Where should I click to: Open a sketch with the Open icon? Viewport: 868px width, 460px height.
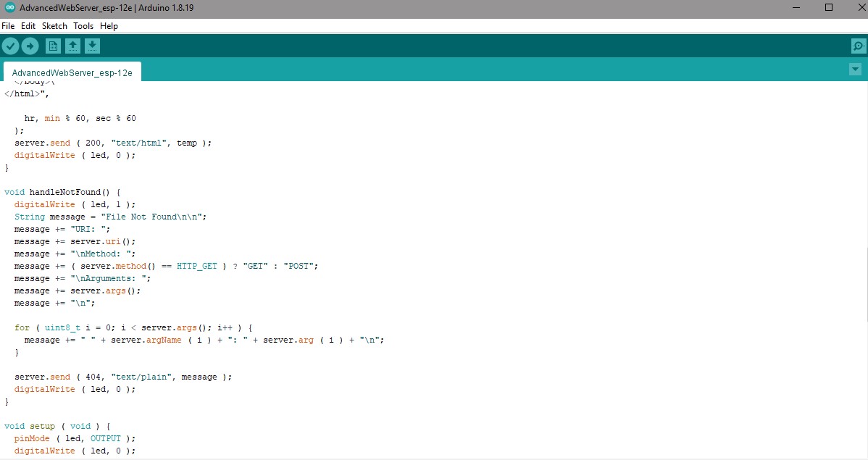pos(72,46)
